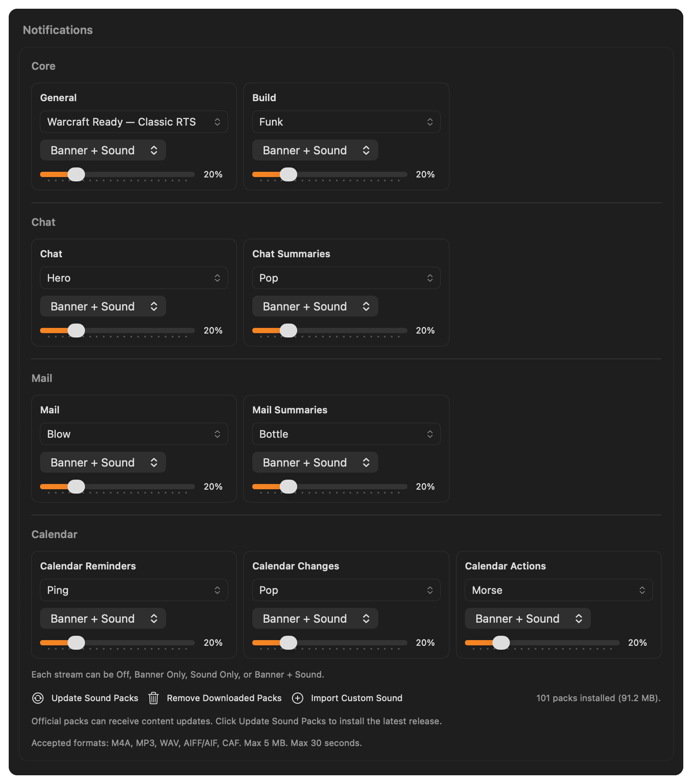
Task: Open the Mail sound dropdown showing Blow
Action: click(134, 434)
